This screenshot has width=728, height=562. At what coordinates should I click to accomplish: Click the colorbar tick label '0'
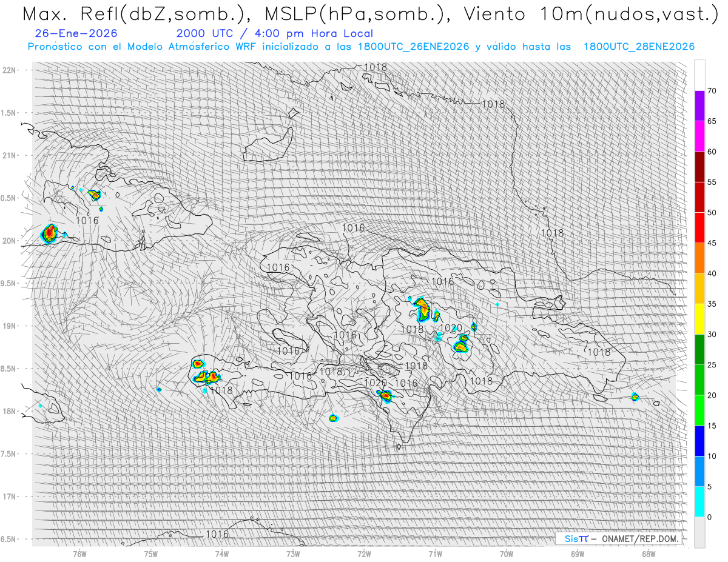tap(709, 517)
